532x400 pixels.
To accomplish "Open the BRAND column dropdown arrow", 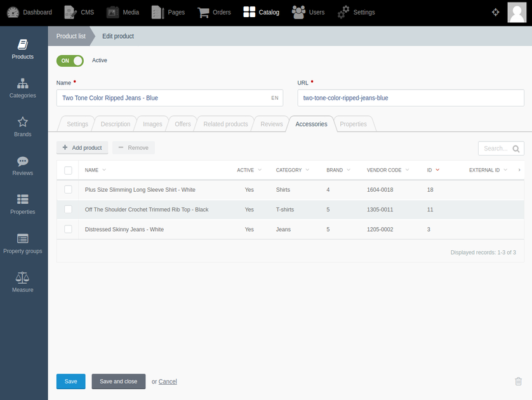I will coord(349,170).
